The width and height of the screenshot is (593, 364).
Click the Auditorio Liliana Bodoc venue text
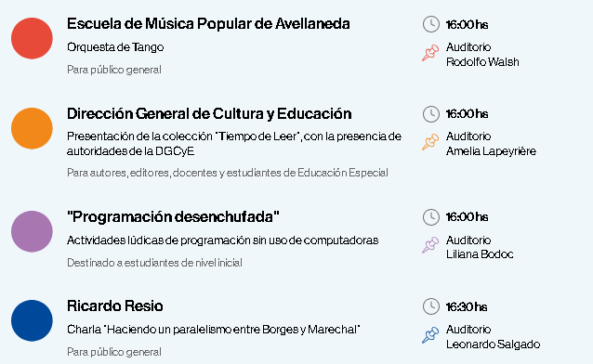(x=480, y=247)
